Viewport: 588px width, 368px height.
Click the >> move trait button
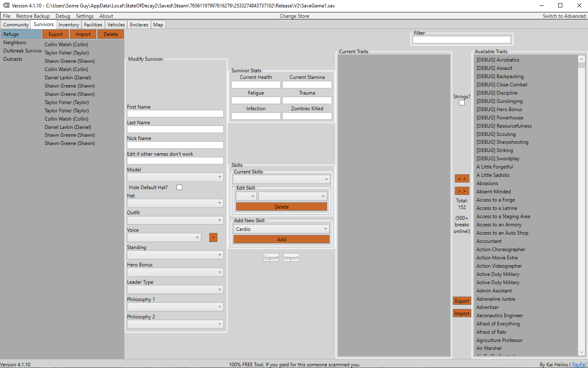coord(462,191)
